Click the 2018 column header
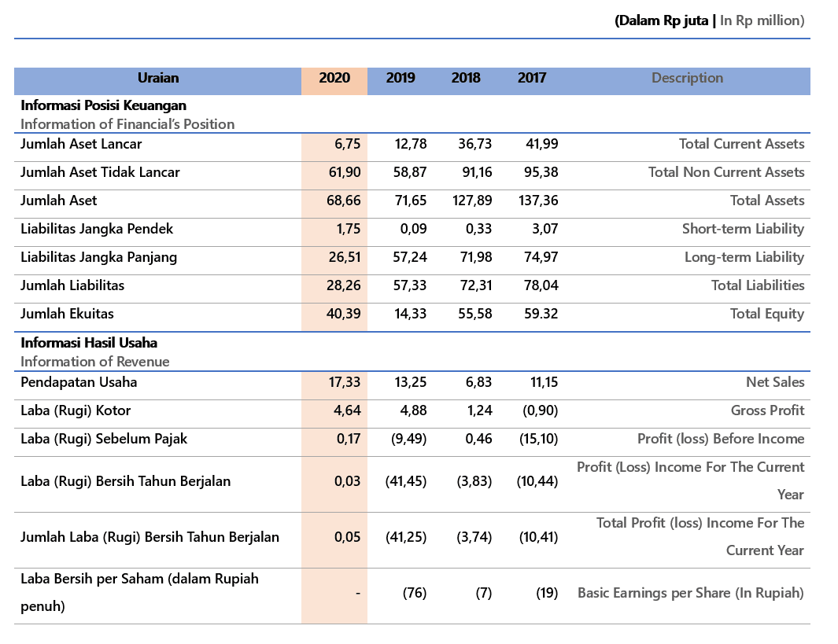Viewport: 838px width, 644px height. (x=466, y=78)
